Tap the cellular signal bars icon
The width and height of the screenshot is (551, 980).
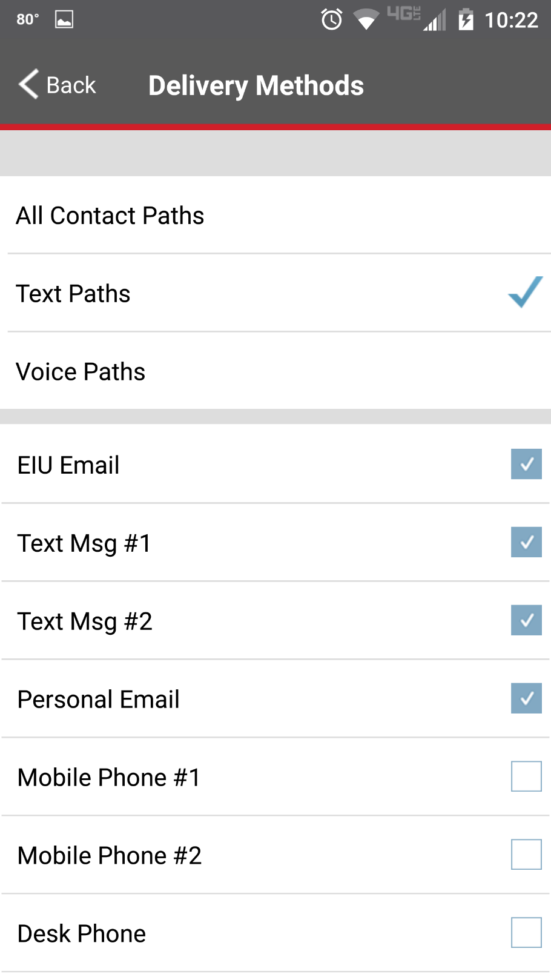click(435, 21)
